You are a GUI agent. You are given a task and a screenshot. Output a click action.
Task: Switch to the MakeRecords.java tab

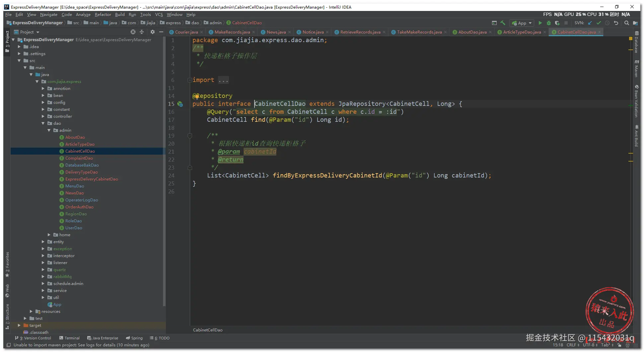click(x=232, y=32)
